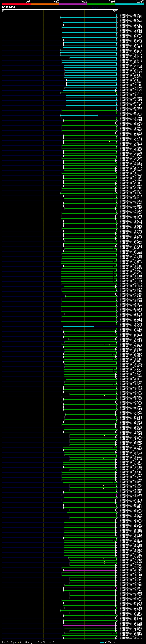
Task: Click the short cyan bar for Q8RW35
Action: click(78, 326)
